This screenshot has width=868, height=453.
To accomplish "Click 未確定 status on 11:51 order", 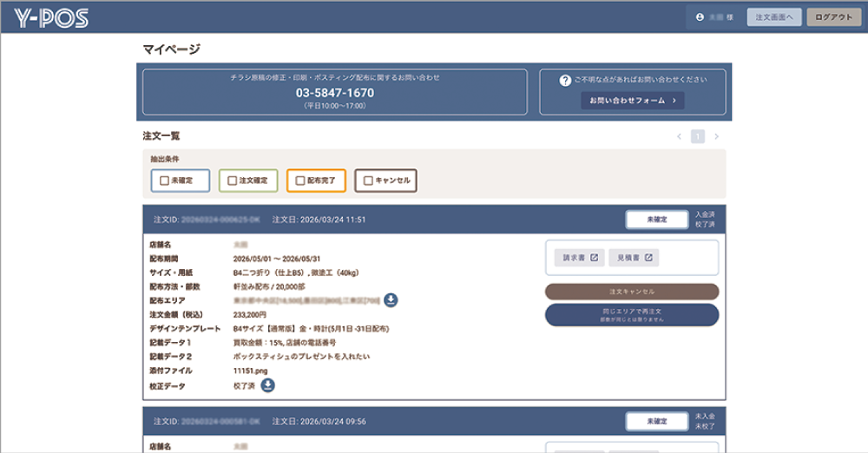I will click(656, 220).
